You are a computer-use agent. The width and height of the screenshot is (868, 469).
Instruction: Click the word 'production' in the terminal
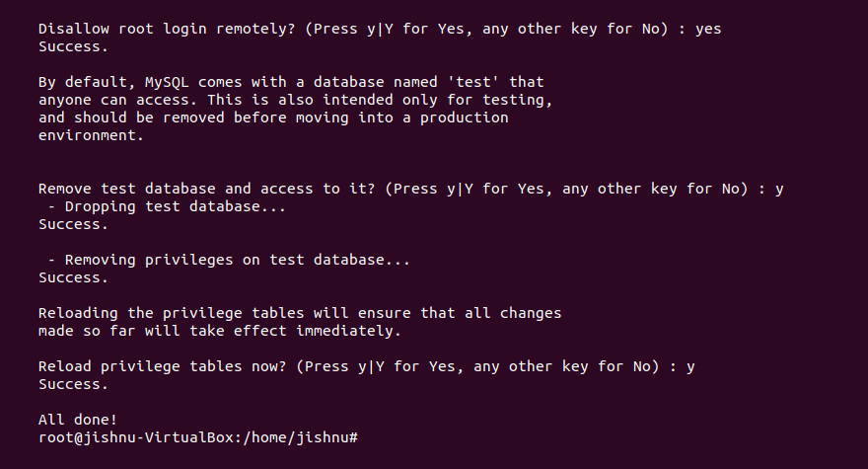pyautogui.click(x=464, y=117)
